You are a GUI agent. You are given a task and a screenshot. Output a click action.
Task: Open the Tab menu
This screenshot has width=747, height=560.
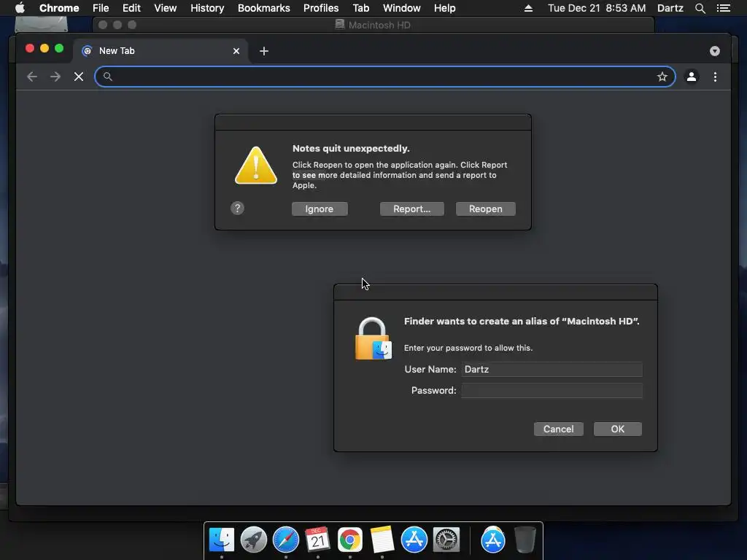360,8
